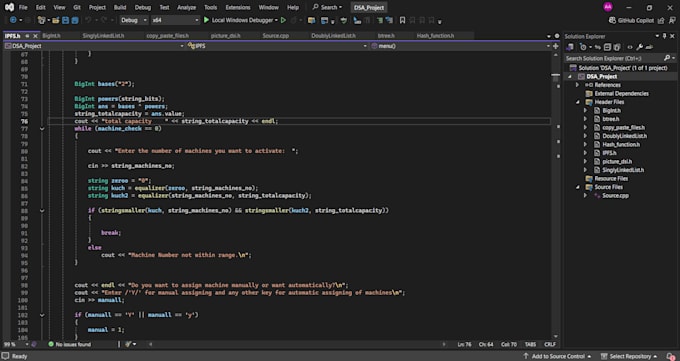Open the AA account avatar
Image resolution: width=680 pixels, height=361 pixels.
(608, 7)
